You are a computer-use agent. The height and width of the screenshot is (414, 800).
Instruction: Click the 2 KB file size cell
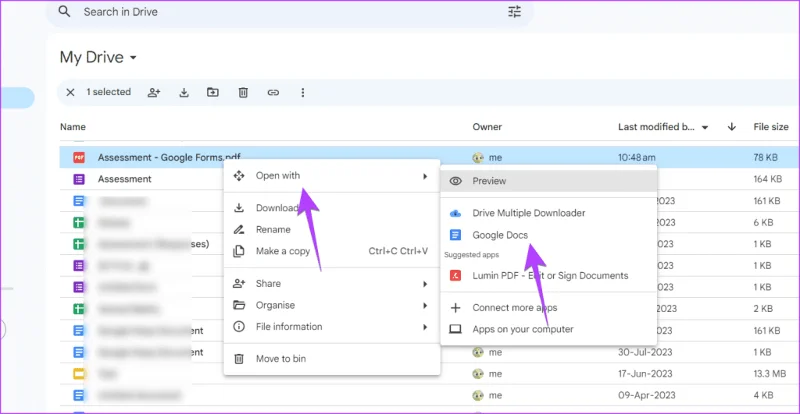tap(763, 308)
